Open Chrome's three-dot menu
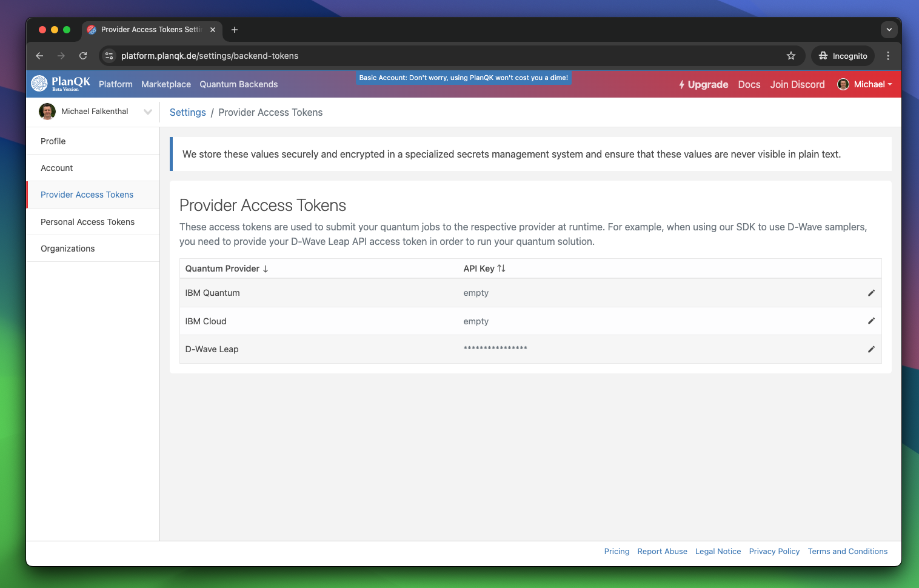 pos(888,56)
